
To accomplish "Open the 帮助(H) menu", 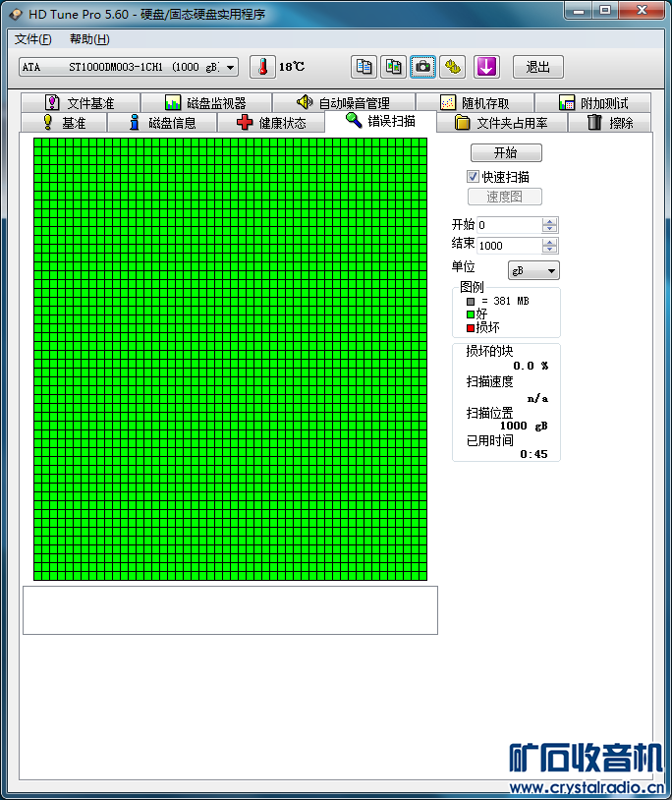I will click(89, 39).
